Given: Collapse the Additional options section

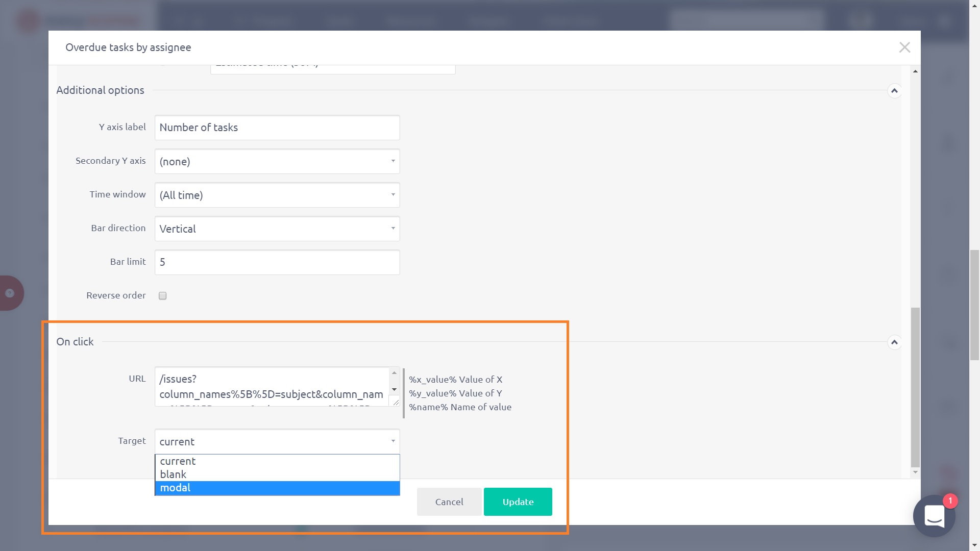Looking at the screenshot, I should tap(894, 91).
